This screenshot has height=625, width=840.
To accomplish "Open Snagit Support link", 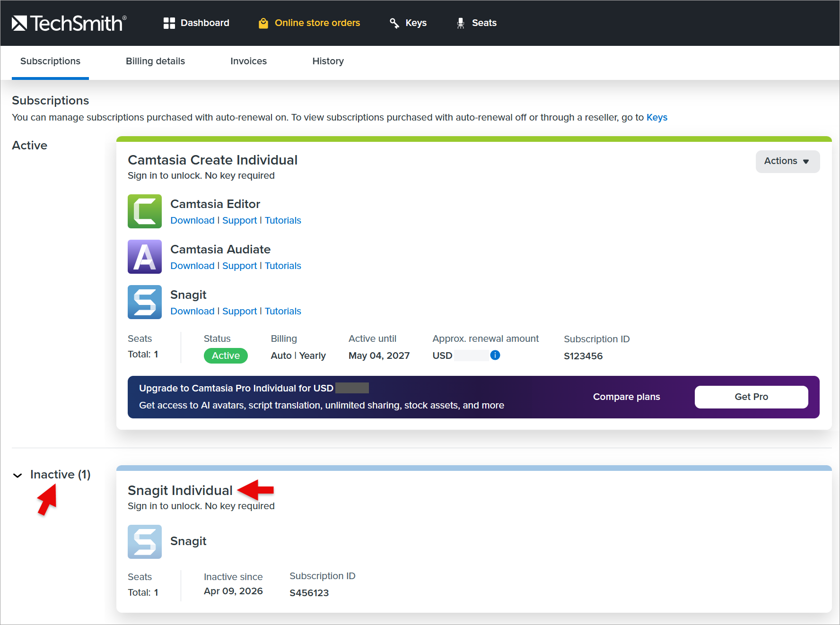I will click(x=239, y=312).
